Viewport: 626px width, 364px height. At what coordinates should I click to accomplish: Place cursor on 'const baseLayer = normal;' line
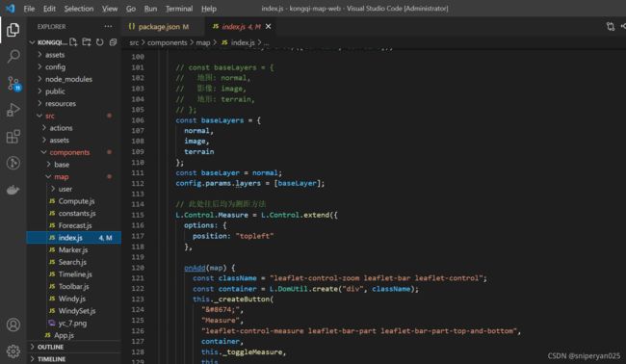pos(229,172)
